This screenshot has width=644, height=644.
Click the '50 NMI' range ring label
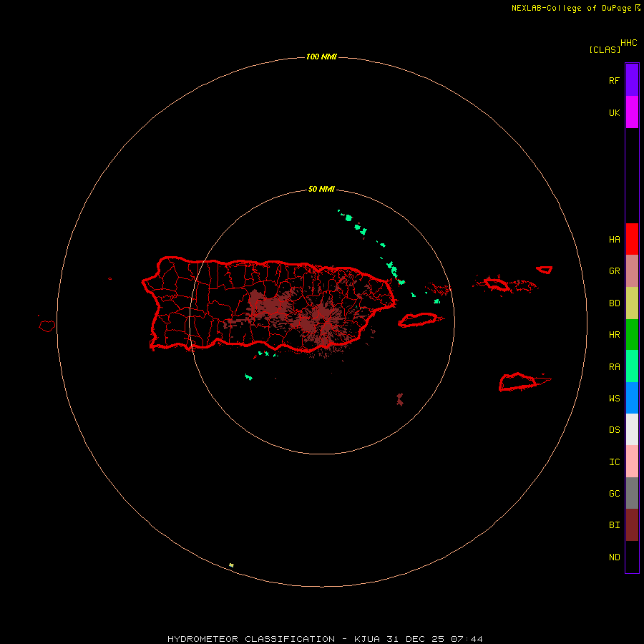coord(321,190)
